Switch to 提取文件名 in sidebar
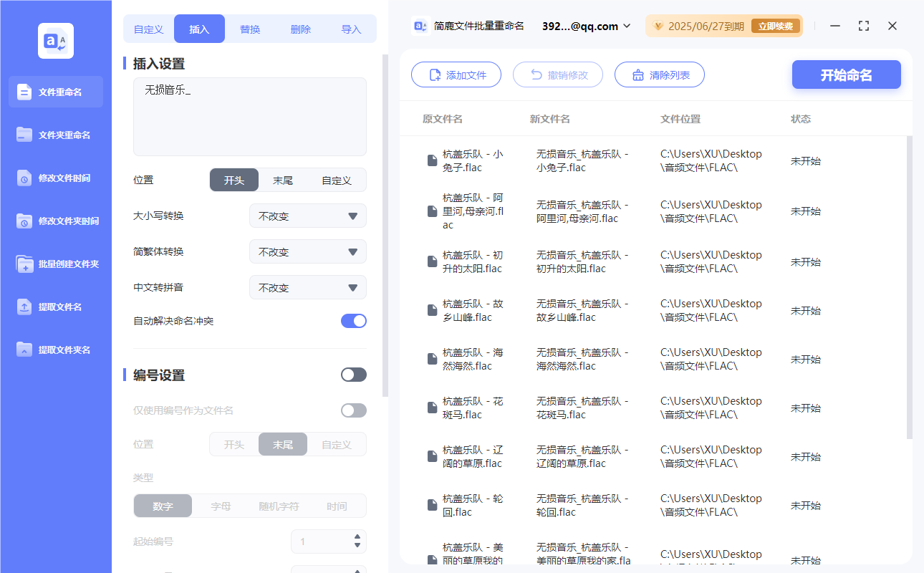The image size is (924, 573). [55, 307]
